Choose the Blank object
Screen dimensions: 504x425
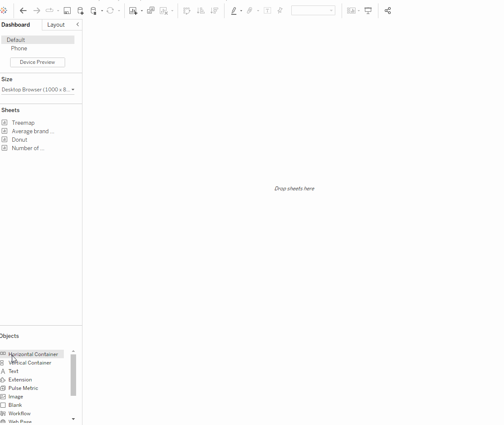[15, 405]
